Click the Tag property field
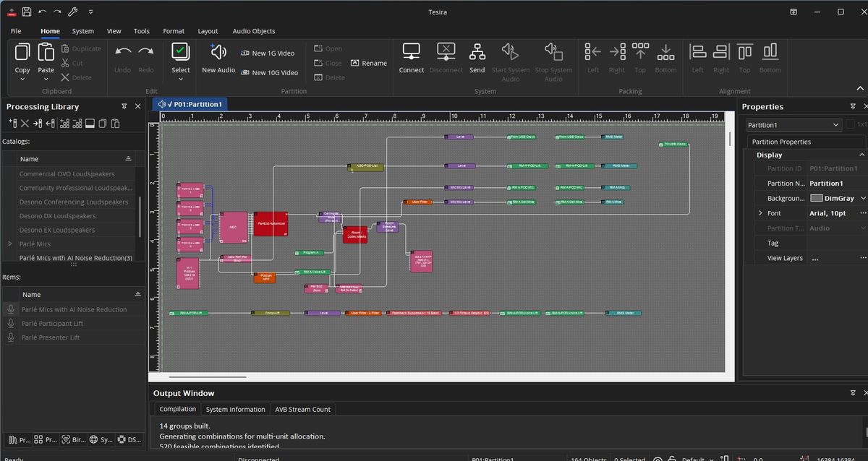The image size is (868, 461). pyautogui.click(x=836, y=244)
